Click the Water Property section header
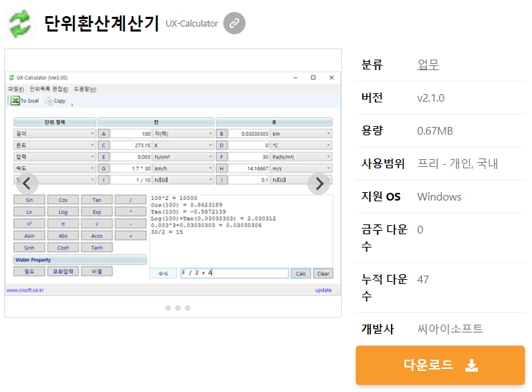 80,259
